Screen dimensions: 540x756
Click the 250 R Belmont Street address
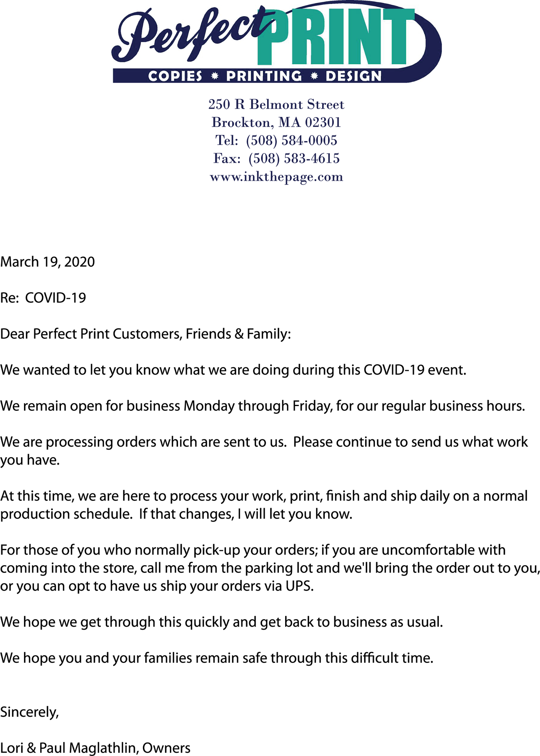(x=276, y=104)
